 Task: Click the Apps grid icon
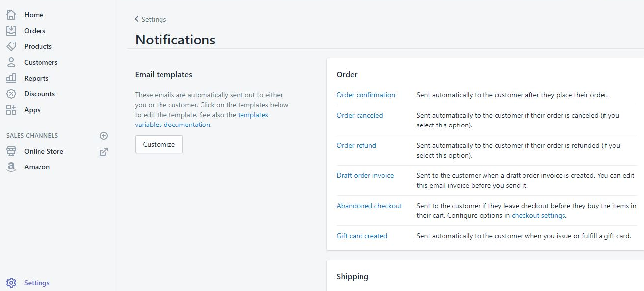coord(11,110)
